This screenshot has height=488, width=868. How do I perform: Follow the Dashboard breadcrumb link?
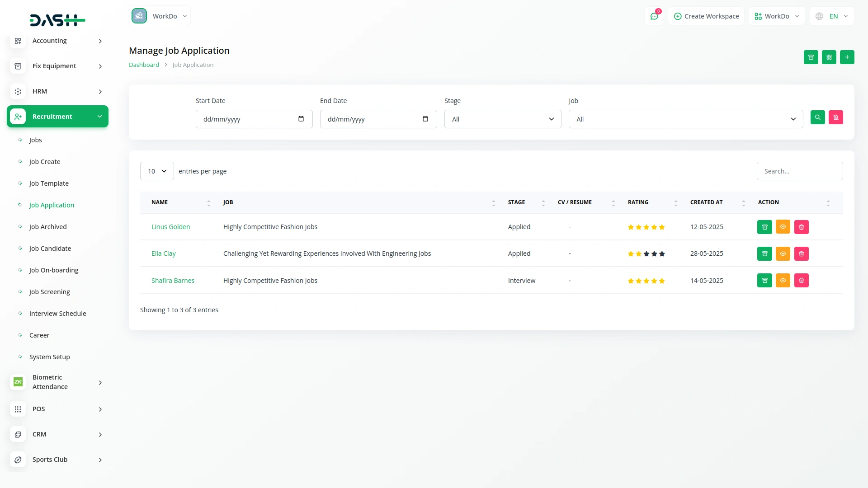tap(144, 65)
